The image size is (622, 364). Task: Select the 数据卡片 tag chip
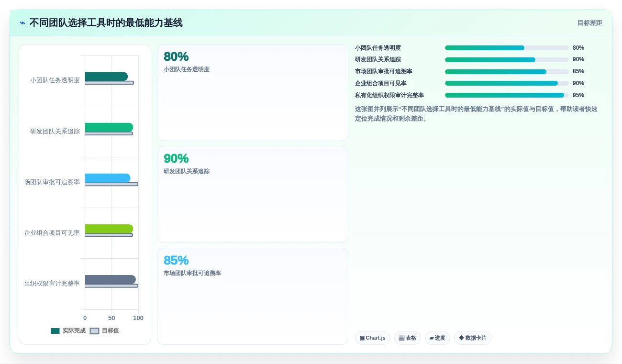click(473, 338)
